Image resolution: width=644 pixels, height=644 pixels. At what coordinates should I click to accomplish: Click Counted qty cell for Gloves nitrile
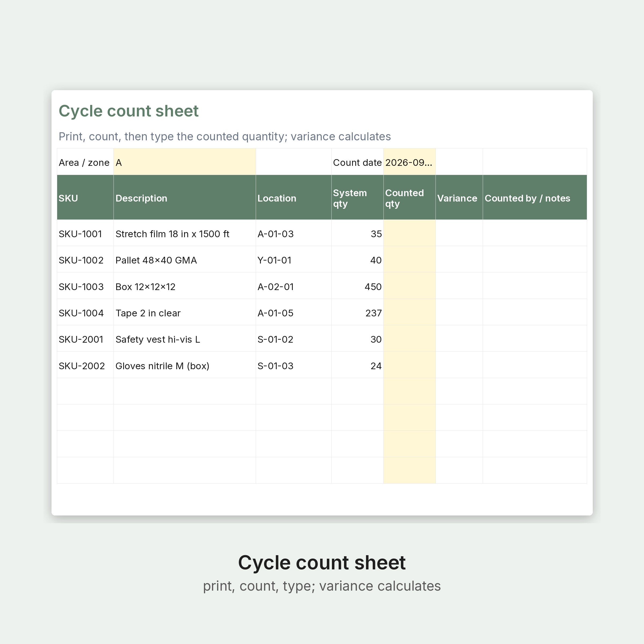tap(409, 365)
